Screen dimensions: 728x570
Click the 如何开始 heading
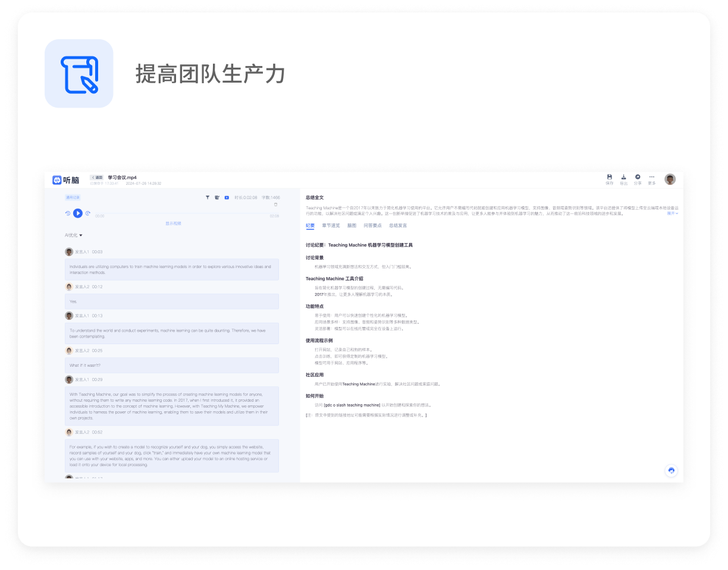click(x=315, y=396)
